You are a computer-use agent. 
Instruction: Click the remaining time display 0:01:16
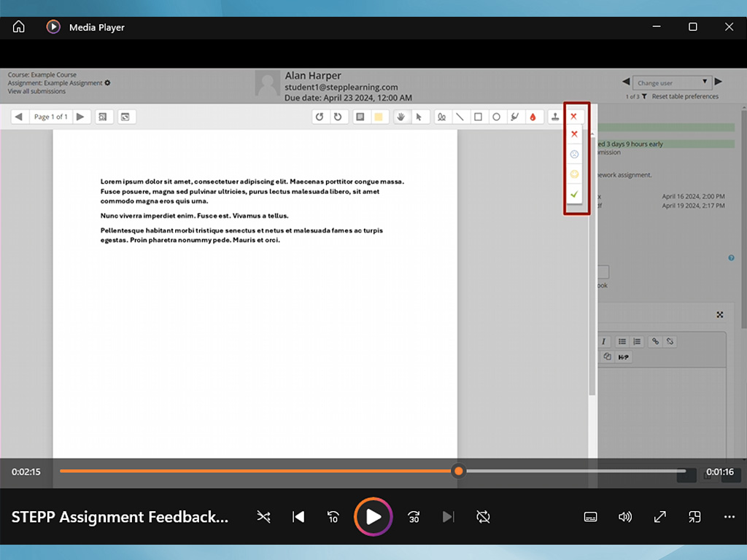(719, 472)
